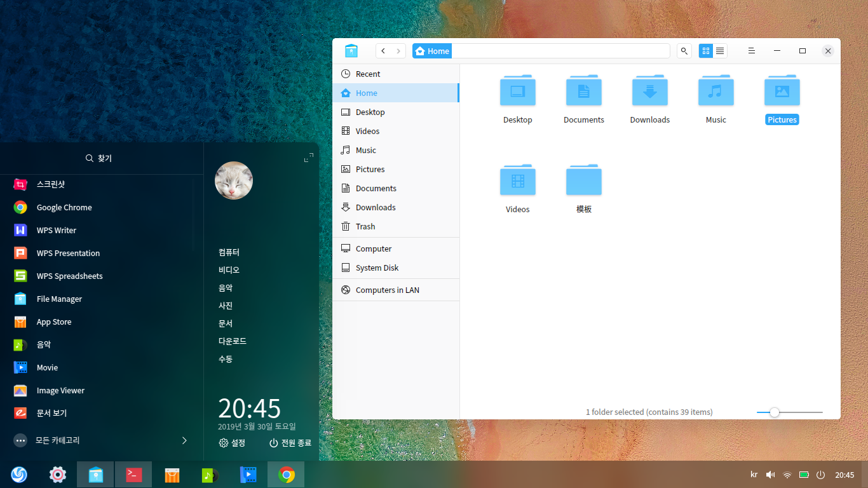Viewport: 868px width, 488px height.
Task: Open terminal from the taskbar
Action: [x=133, y=474]
